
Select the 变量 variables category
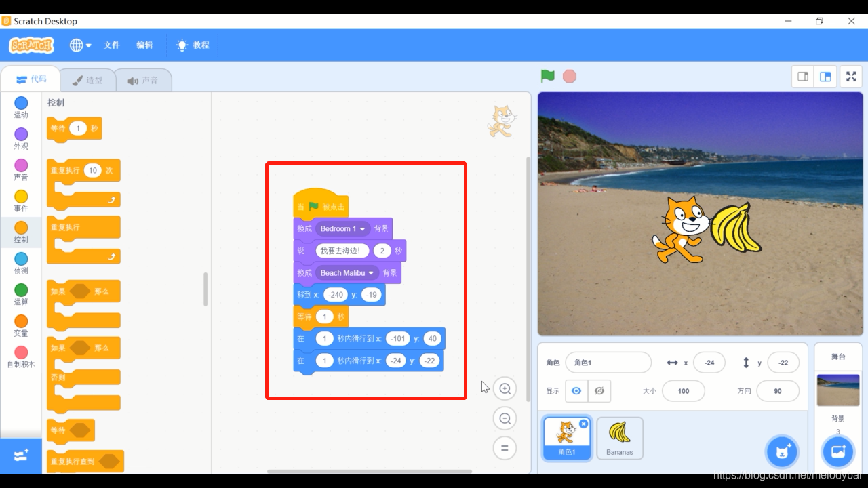(21, 325)
